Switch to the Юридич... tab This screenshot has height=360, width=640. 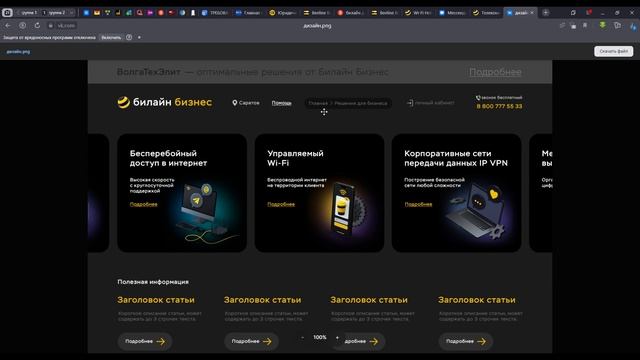coord(282,13)
